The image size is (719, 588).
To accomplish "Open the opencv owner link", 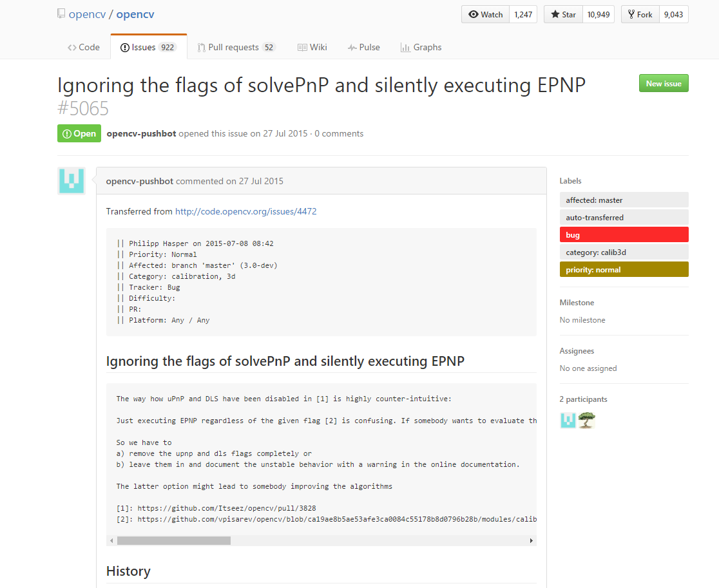I will coord(87,14).
